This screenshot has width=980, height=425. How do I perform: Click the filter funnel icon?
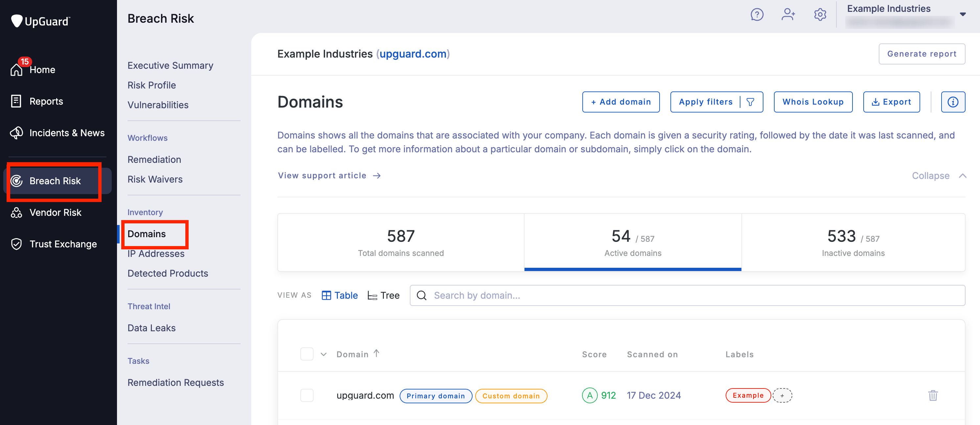coord(750,102)
